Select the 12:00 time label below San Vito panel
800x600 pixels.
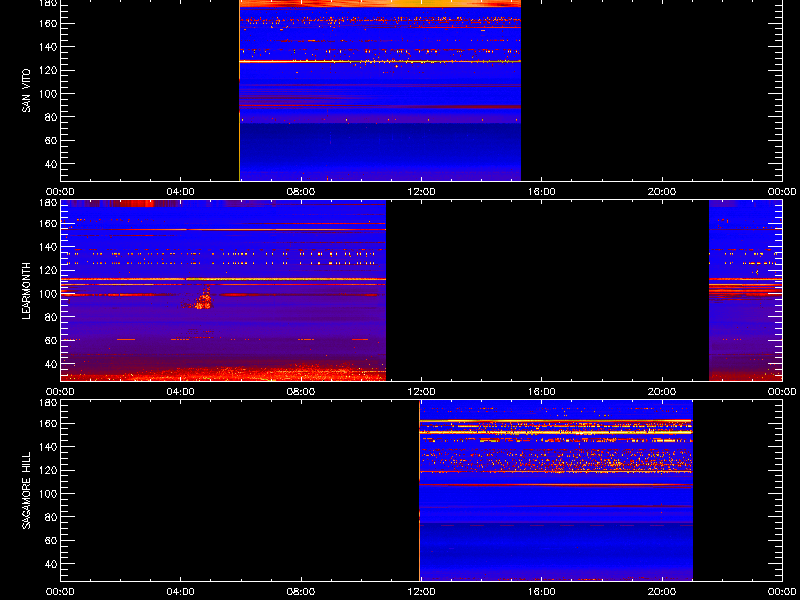(x=421, y=192)
